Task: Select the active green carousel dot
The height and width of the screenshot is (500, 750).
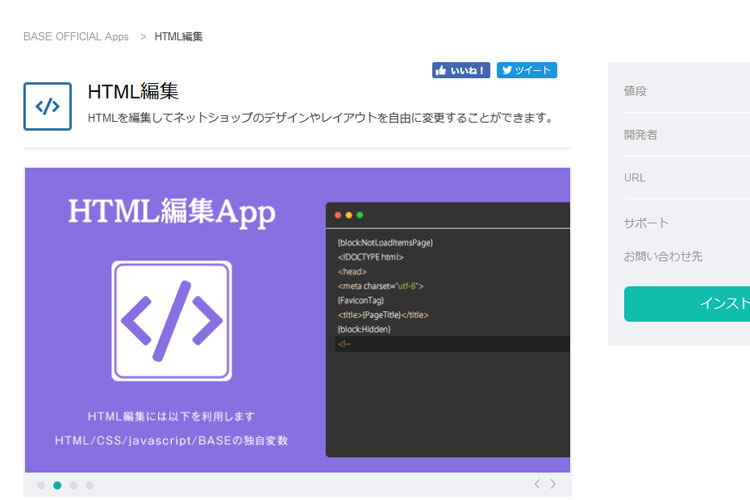Action: click(x=57, y=485)
